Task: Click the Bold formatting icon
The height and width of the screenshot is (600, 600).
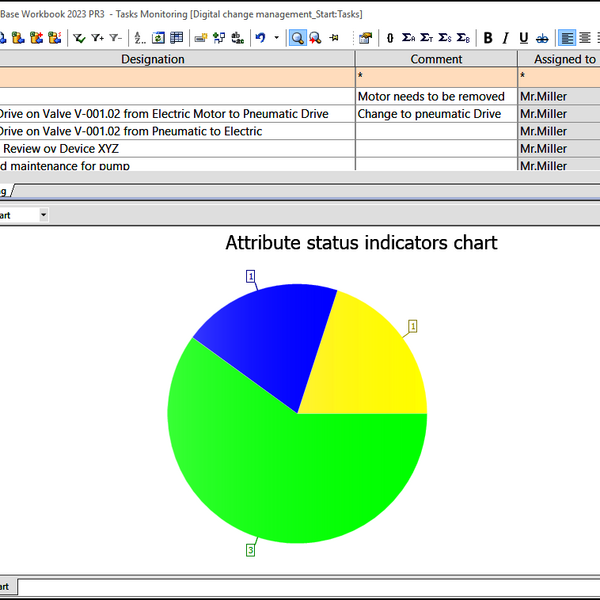Action: (488, 38)
